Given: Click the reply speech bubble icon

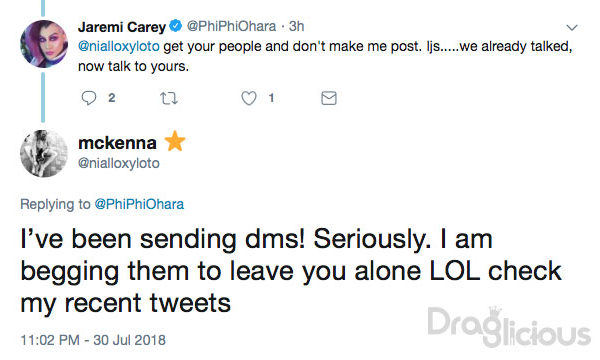Looking at the screenshot, I should coord(89,98).
